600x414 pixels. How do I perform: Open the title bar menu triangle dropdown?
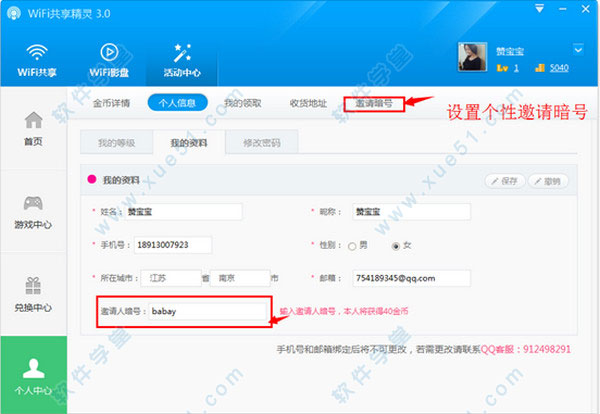click(x=539, y=8)
